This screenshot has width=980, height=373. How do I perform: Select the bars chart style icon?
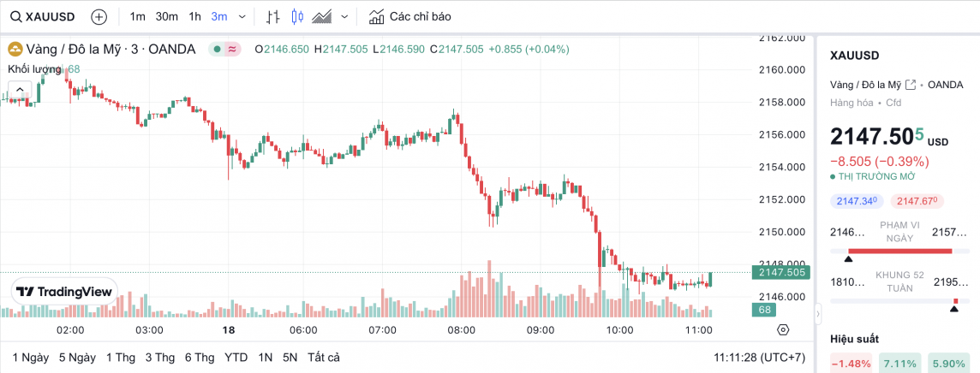[x=273, y=16]
